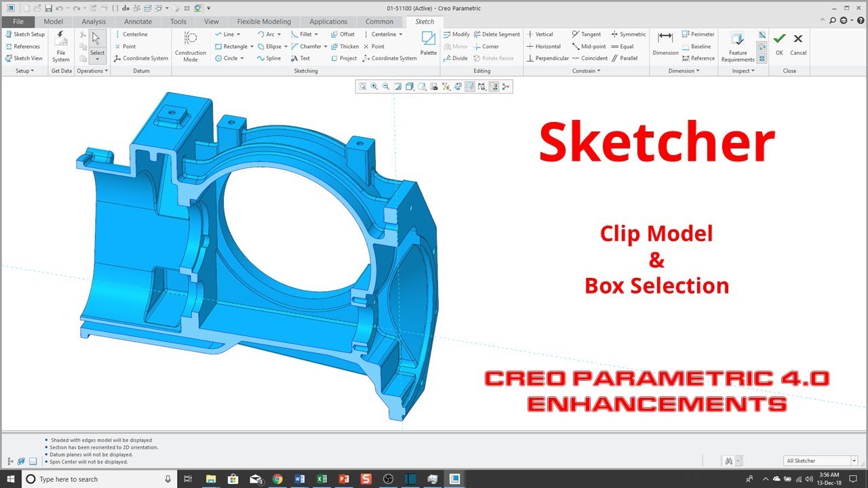868x488 pixels.
Task: Choose the Corner trim tool
Action: coord(486,46)
